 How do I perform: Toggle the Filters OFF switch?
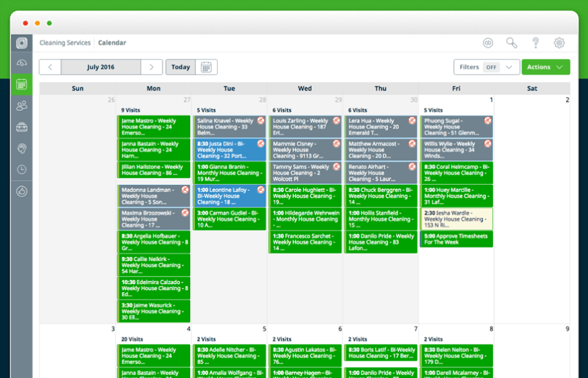491,67
